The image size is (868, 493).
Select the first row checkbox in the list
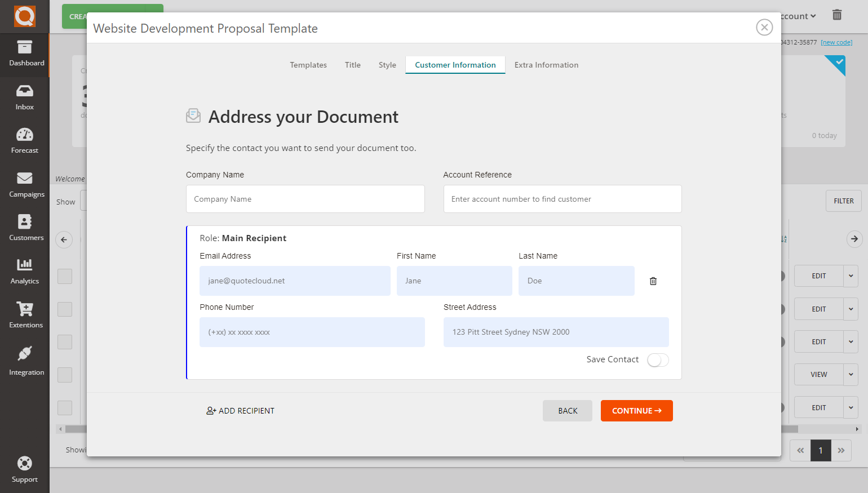tap(64, 276)
